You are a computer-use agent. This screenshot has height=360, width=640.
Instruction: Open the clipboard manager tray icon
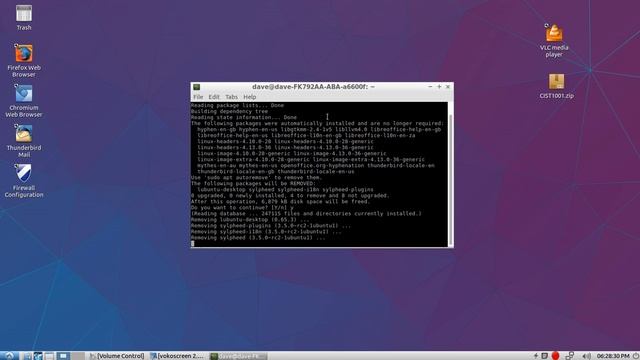pyautogui.click(x=544, y=356)
